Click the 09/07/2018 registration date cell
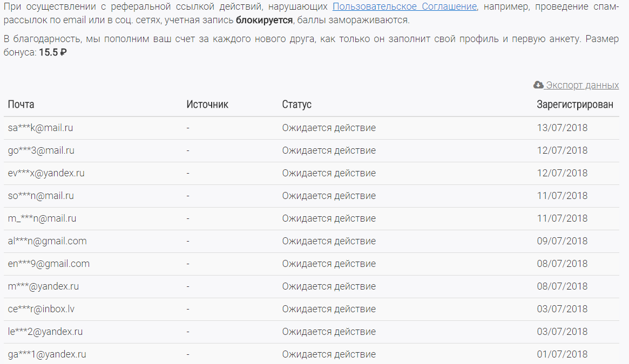The height and width of the screenshot is (364, 629). (x=562, y=241)
